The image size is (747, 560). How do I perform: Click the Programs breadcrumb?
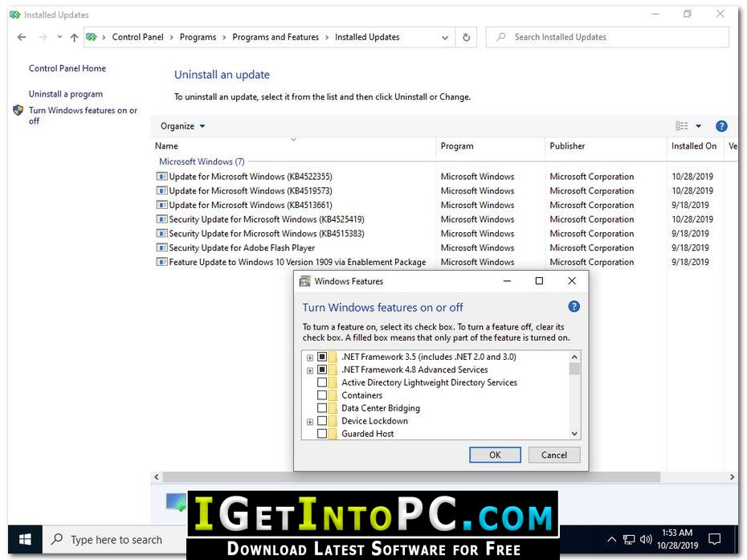pos(198,37)
